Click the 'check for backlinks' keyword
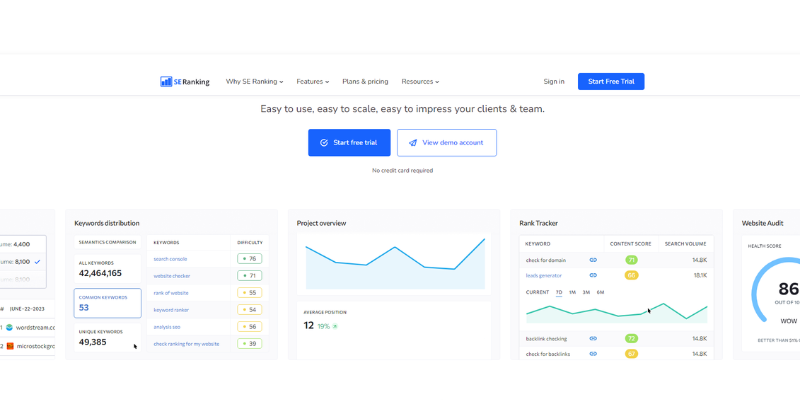The height and width of the screenshot is (400, 800). pyautogui.click(x=547, y=354)
